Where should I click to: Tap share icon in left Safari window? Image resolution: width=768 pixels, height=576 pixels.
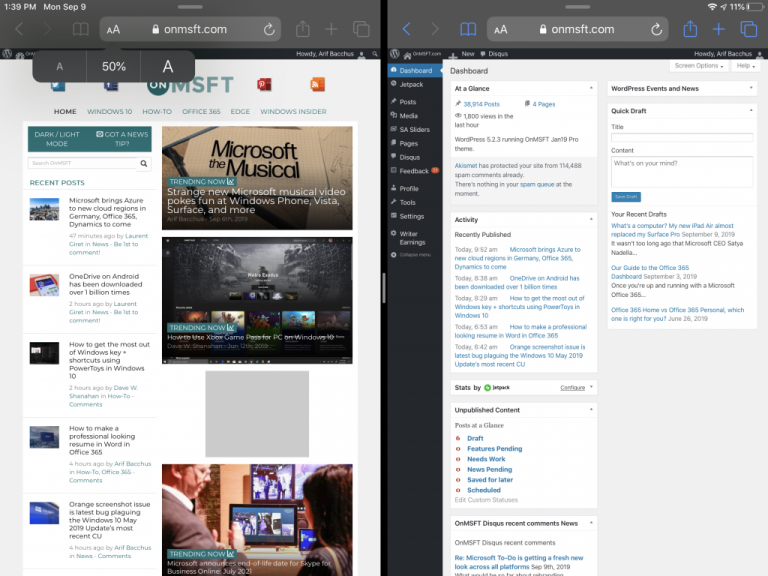coord(302,29)
